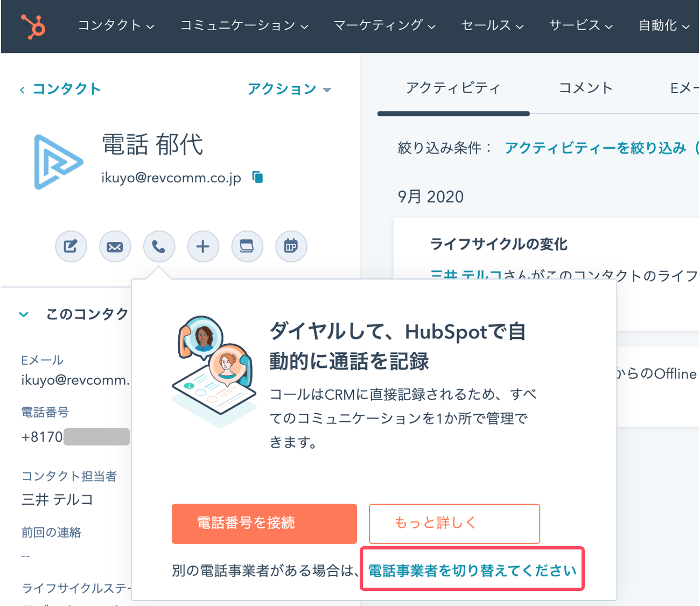Click the HubSpot sprocket logo
This screenshot has height=606, width=700.
[33, 26]
